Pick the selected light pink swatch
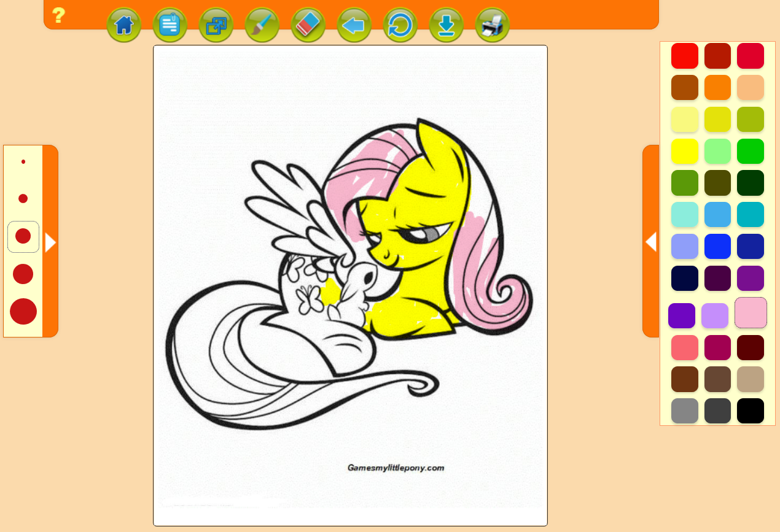780x532 pixels. pyautogui.click(x=751, y=313)
